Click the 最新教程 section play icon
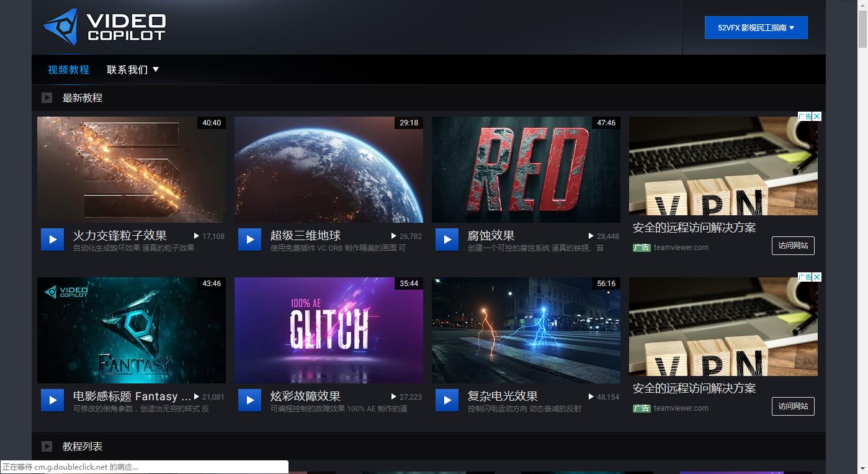Image resolution: width=868 pixels, height=474 pixels. 47,97
